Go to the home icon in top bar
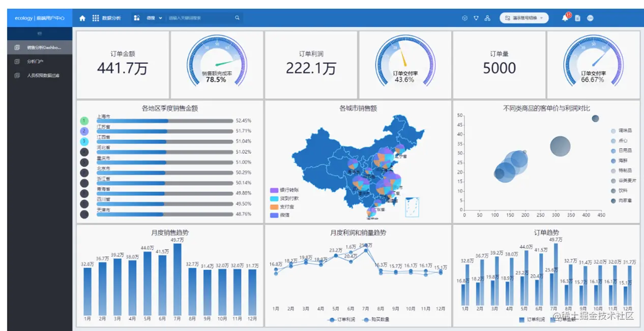 coord(82,18)
